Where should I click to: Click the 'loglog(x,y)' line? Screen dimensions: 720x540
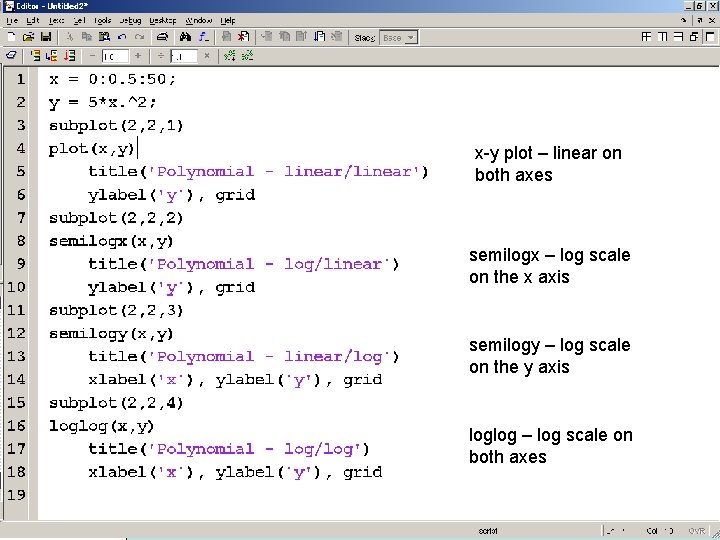[101, 426]
